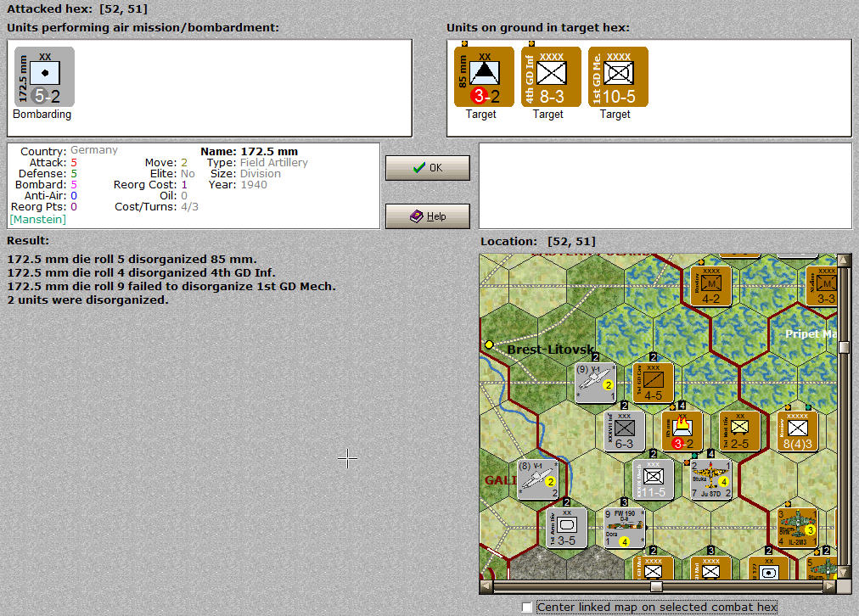Image resolution: width=859 pixels, height=616 pixels.
Task: Click the [Manstein] leader label
Action: click(38, 220)
